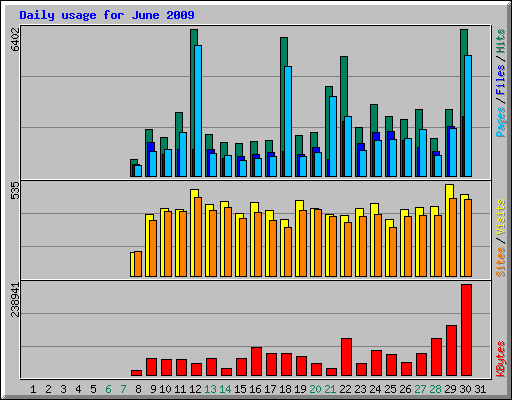The image size is (512, 400).
Task: Click green weekend day 28 label
Action: (x=435, y=389)
